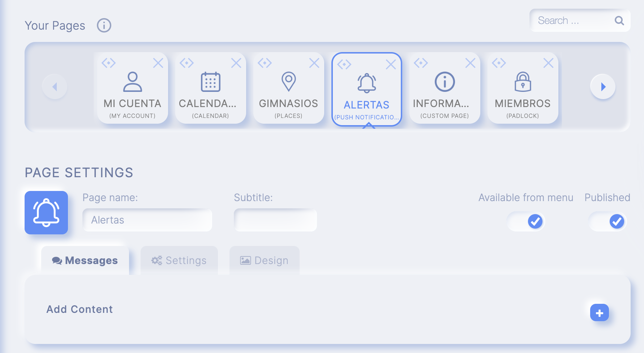Click the info icon beside Your Pages

pyautogui.click(x=104, y=26)
